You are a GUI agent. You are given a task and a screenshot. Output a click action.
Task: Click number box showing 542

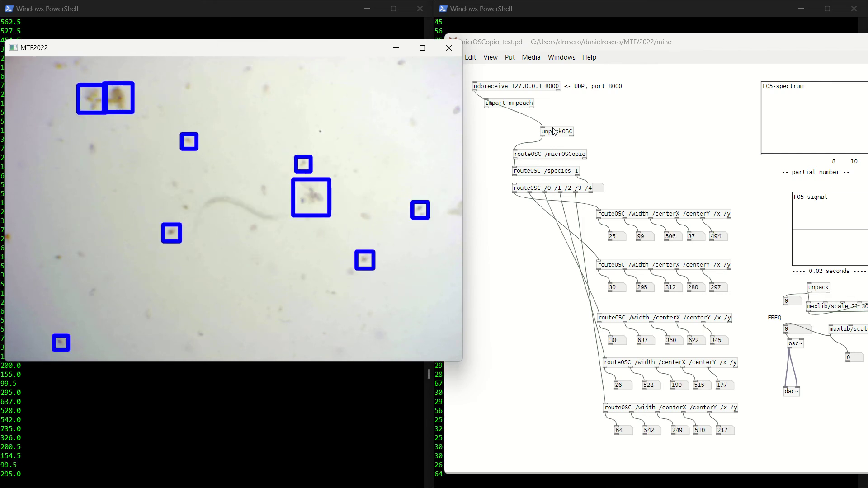click(652, 430)
